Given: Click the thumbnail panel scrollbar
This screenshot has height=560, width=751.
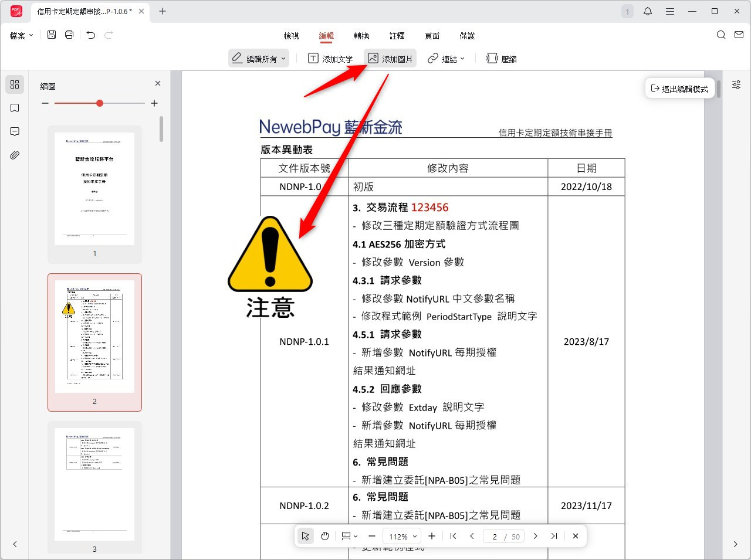Looking at the screenshot, I should click(x=161, y=129).
